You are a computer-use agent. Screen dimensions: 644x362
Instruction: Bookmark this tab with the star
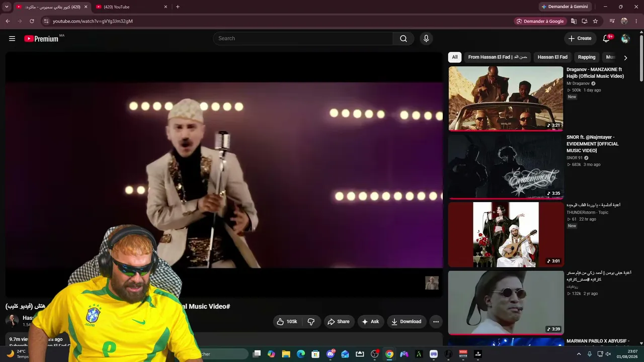[x=595, y=21]
